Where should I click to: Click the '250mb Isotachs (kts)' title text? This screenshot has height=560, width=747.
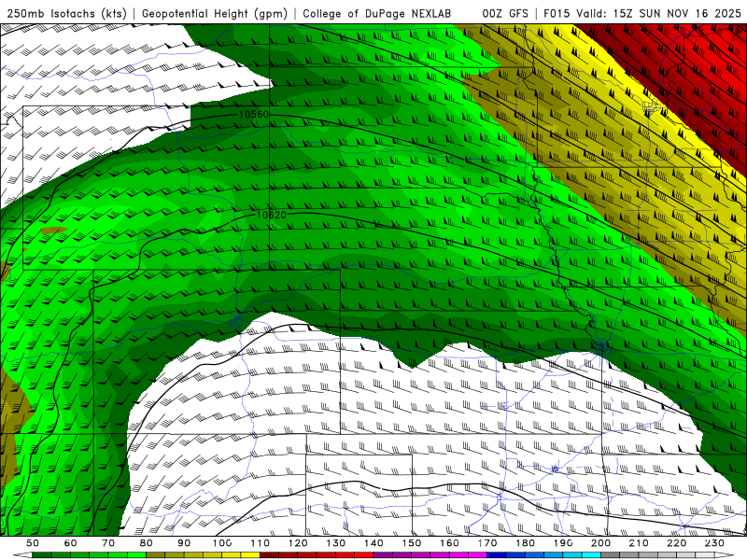coord(66,14)
